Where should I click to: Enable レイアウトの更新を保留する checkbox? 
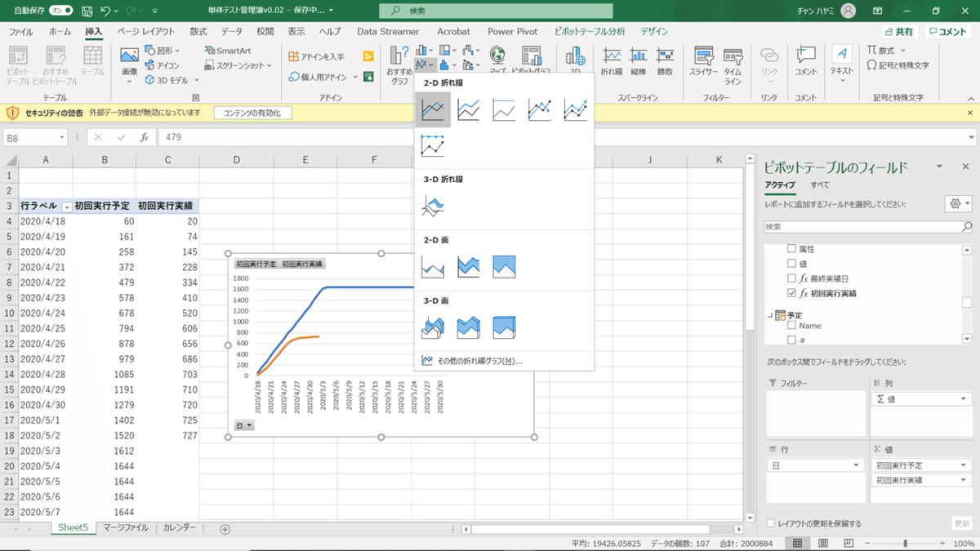click(x=771, y=523)
